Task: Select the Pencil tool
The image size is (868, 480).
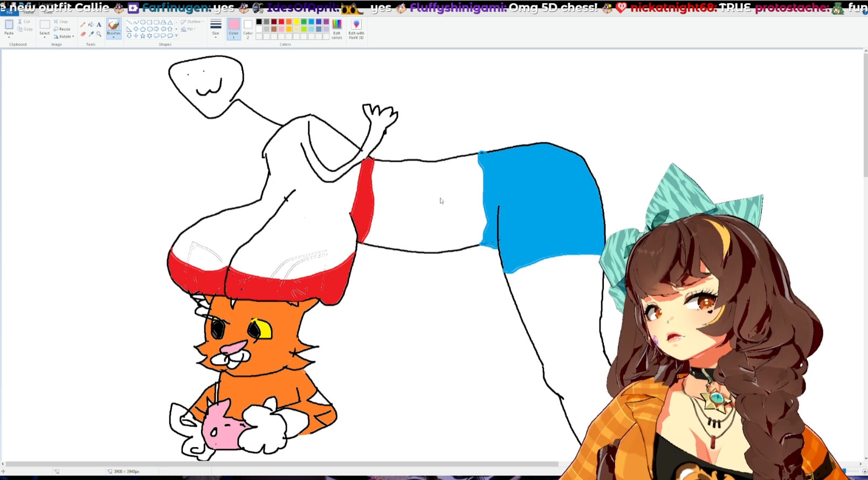Action: pyautogui.click(x=82, y=25)
